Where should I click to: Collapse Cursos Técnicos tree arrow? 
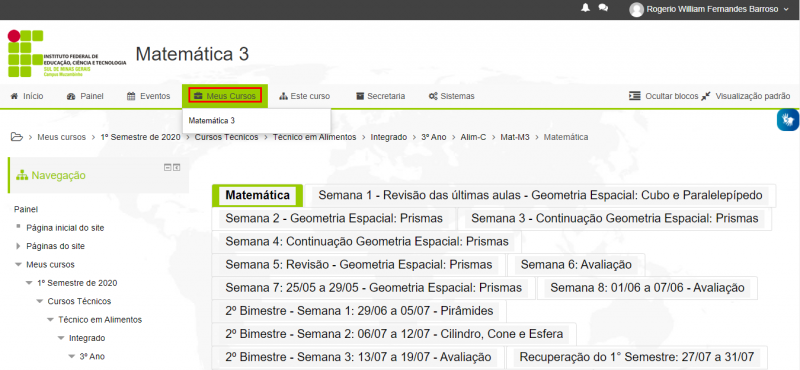click(x=40, y=302)
